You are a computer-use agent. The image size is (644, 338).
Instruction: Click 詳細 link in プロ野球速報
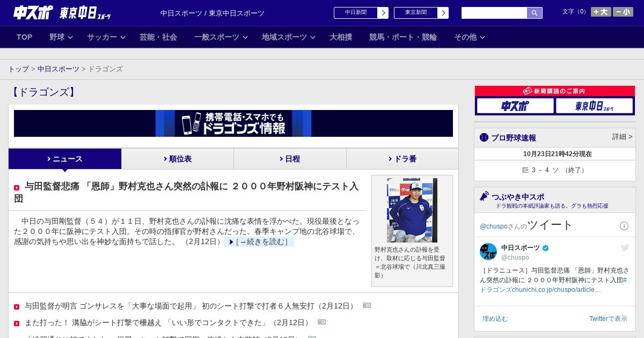coord(623,137)
